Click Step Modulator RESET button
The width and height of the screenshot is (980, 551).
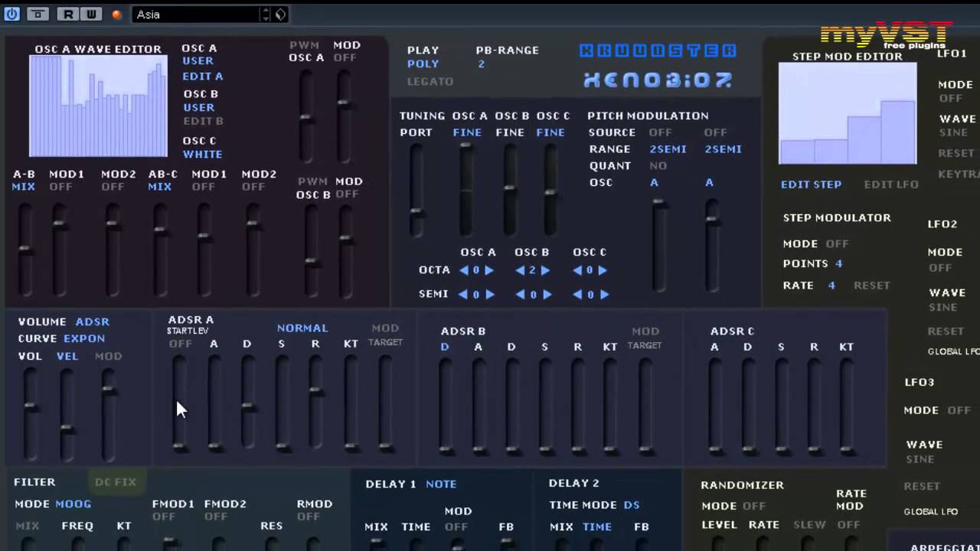[x=872, y=285]
